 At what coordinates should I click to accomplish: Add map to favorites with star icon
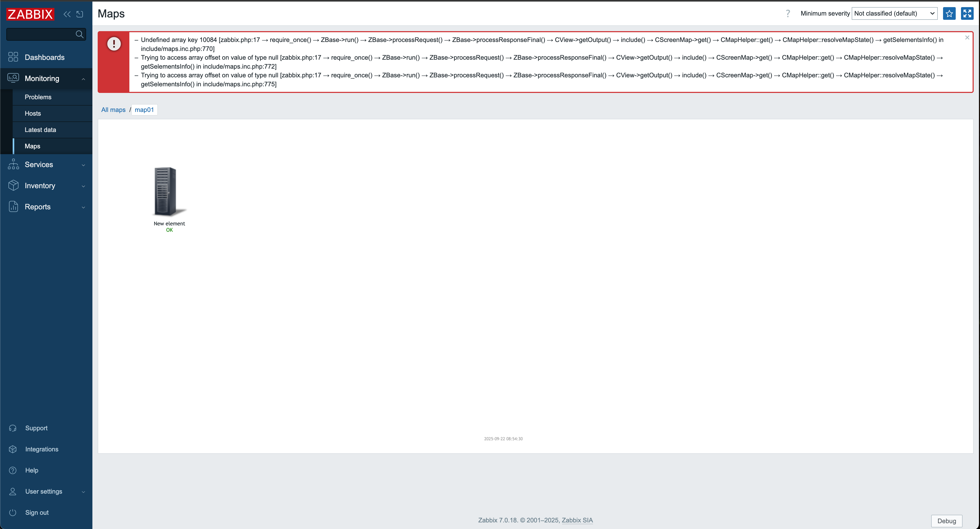point(949,13)
